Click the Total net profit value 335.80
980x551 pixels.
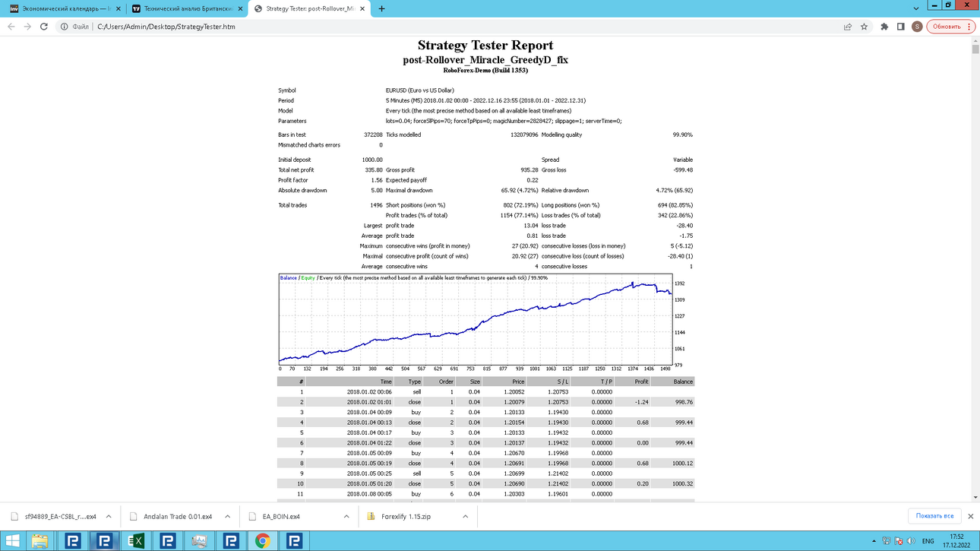(374, 170)
